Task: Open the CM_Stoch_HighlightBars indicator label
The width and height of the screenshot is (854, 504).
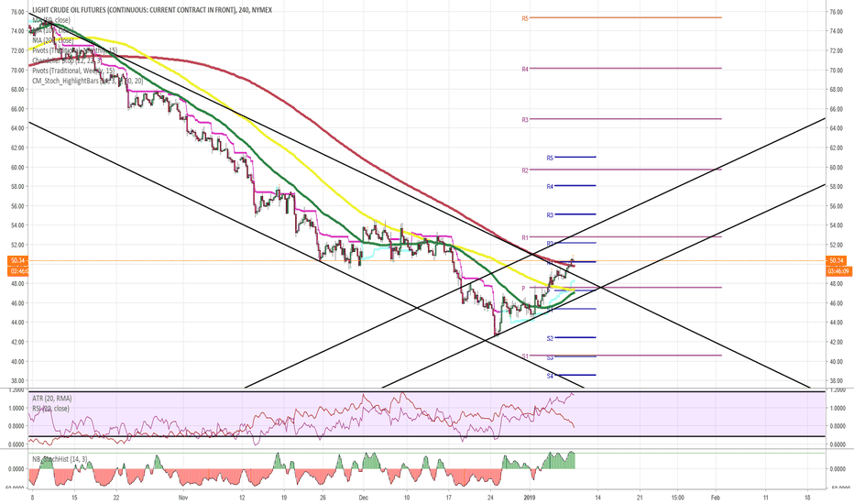Action: 88,82
